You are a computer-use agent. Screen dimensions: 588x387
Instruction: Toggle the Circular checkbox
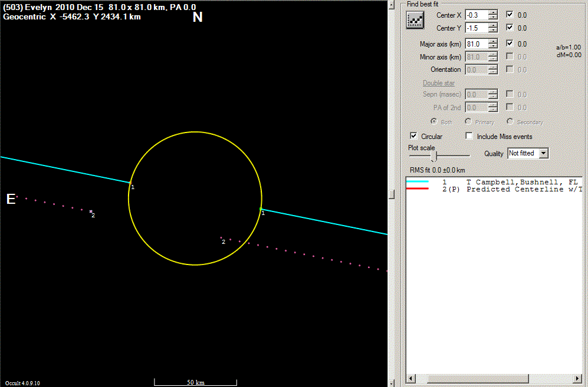click(x=413, y=136)
